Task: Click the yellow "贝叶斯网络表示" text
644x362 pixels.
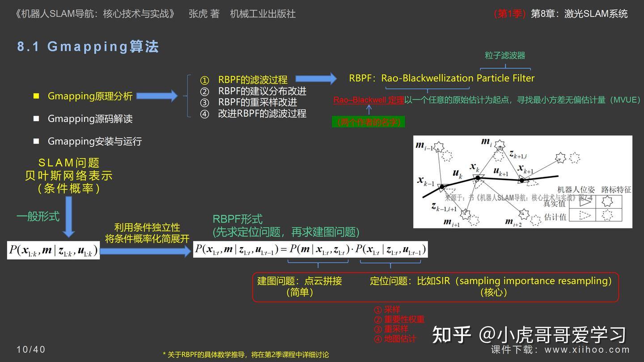Action: (x=69, y=176)
